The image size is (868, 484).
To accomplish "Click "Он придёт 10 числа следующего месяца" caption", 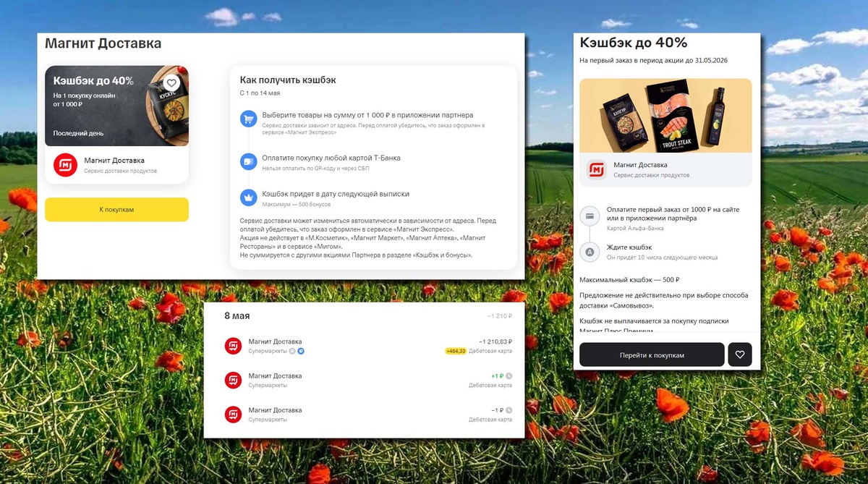I will [x=662, y=257].
